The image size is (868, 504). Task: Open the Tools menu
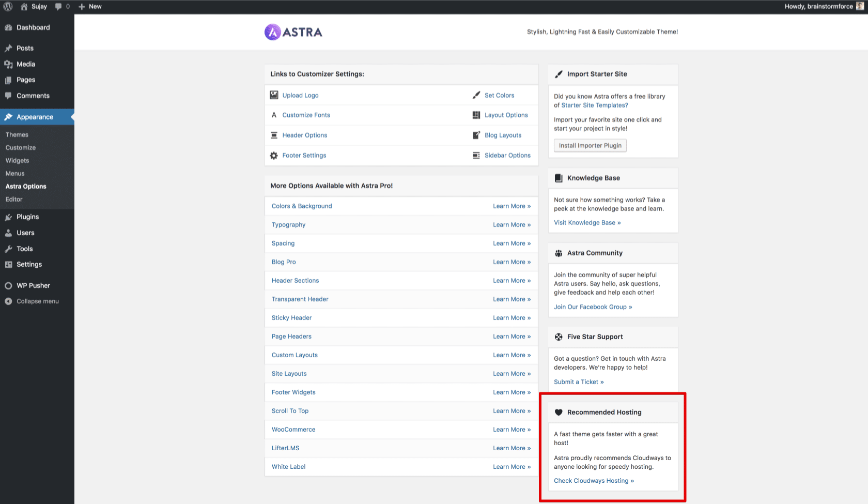[x=37, y=249]
